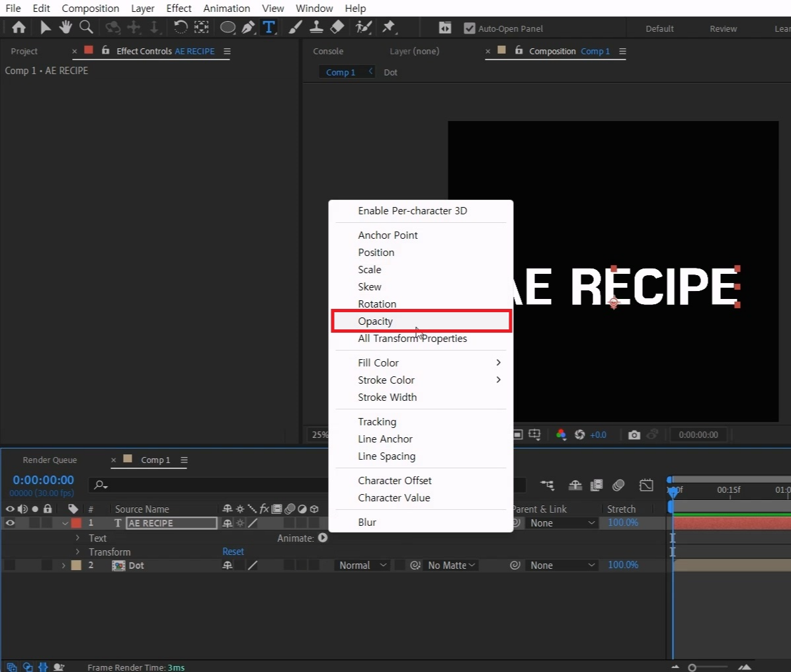Open Composition panel hamburger menu
Screen dimensions: 791x672
point(622,52)
